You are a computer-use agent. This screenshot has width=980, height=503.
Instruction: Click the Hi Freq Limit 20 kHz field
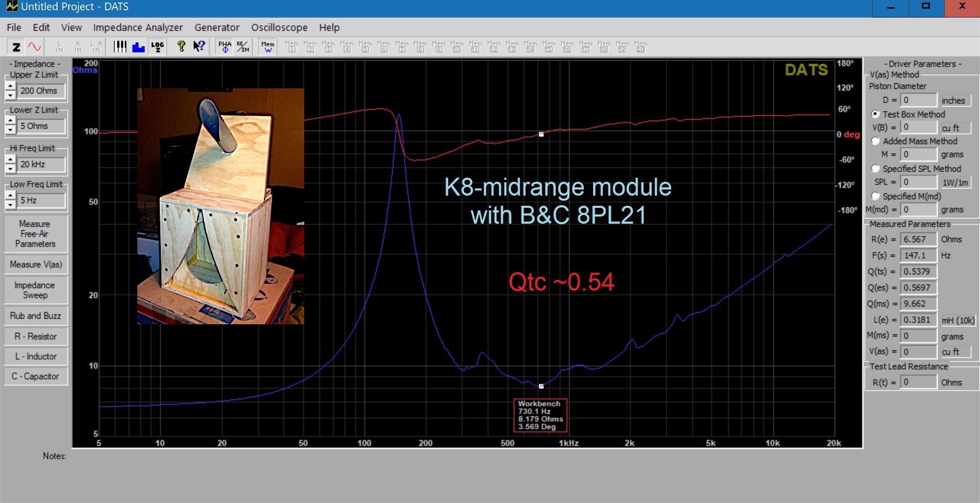tap(42, 164)
